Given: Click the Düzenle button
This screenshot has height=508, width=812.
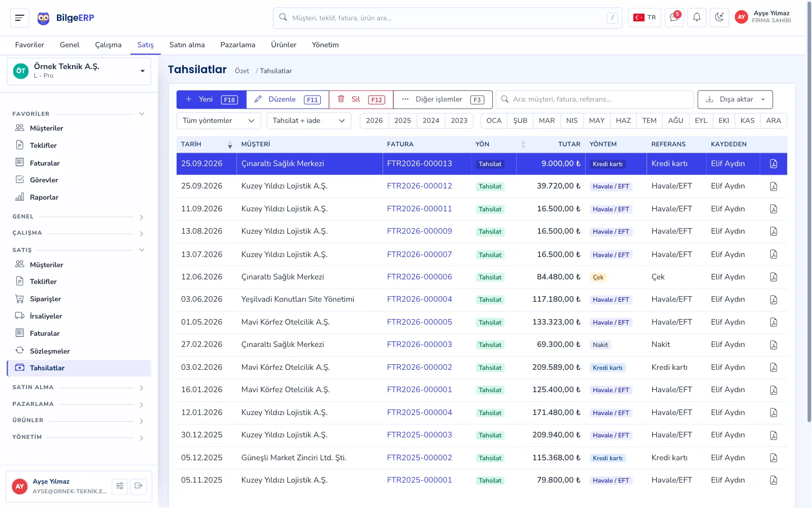Looking at the screenshot, I should pos(288,100).
